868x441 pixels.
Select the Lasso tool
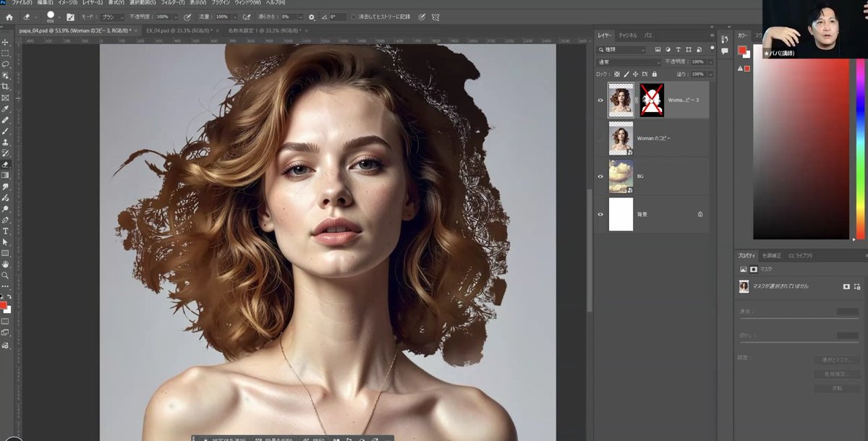[x=5, y=64]
